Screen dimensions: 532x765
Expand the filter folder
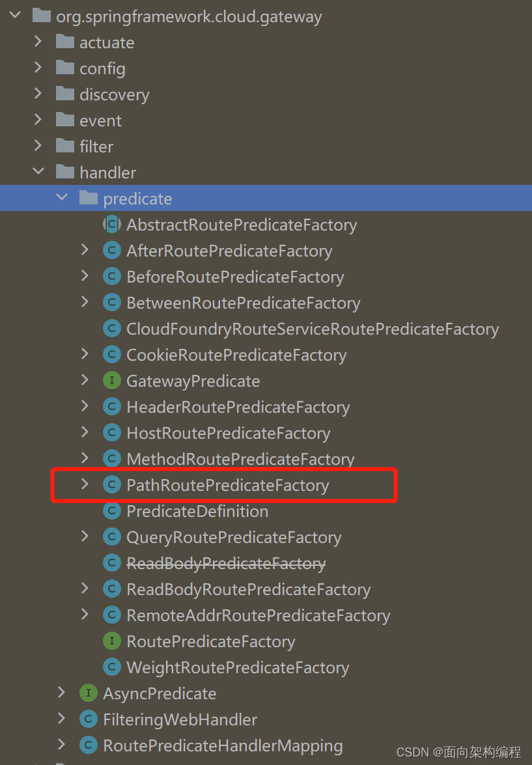[x=38, y=146]
